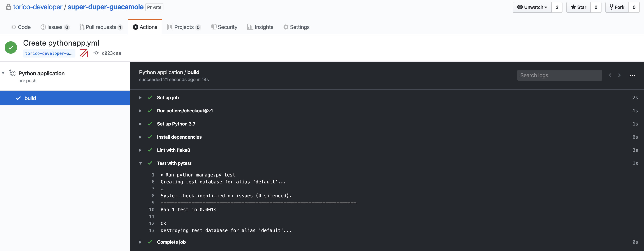Expand the Lint with flake8 step

140,150
